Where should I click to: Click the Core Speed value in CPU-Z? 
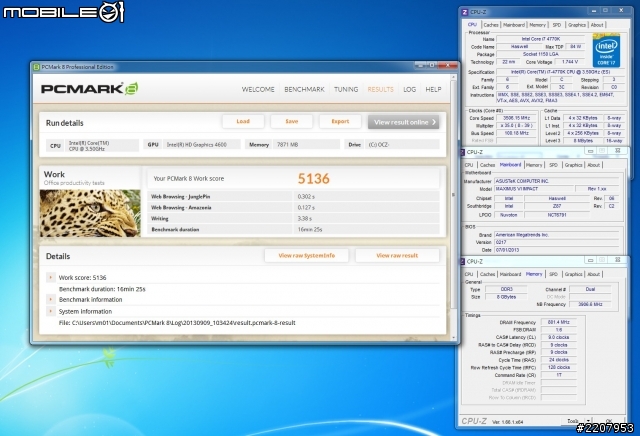point(516,118)
